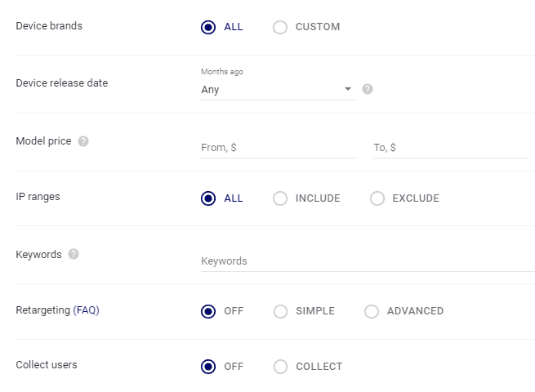The image size is (535, 392).
Task: Click help icon next to Model price
Action: pos(83,141)
